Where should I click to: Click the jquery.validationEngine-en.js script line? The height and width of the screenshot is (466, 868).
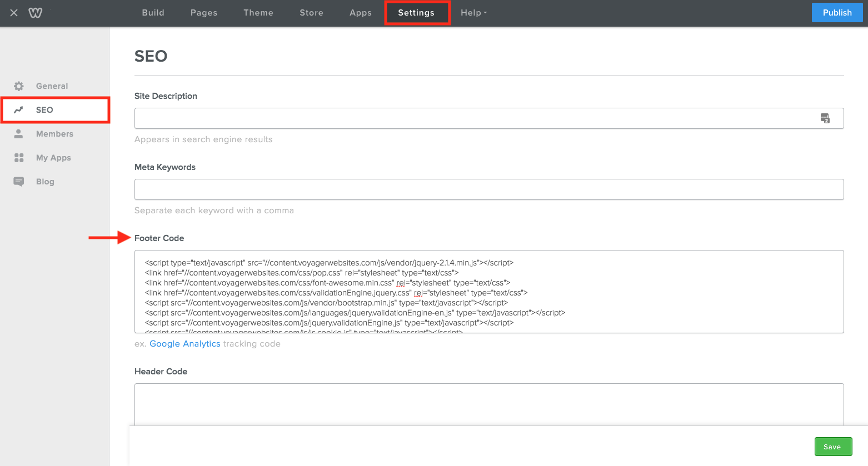point(355,313)
